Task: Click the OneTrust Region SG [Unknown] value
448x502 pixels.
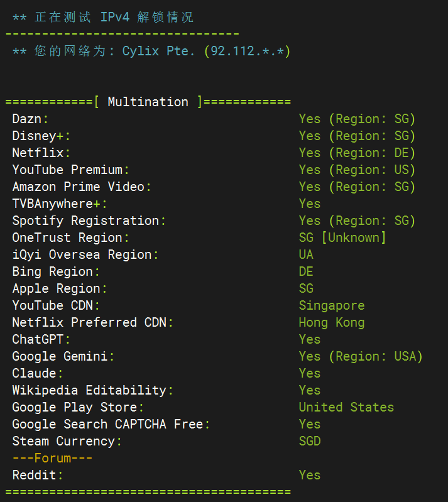Action: 342,237
